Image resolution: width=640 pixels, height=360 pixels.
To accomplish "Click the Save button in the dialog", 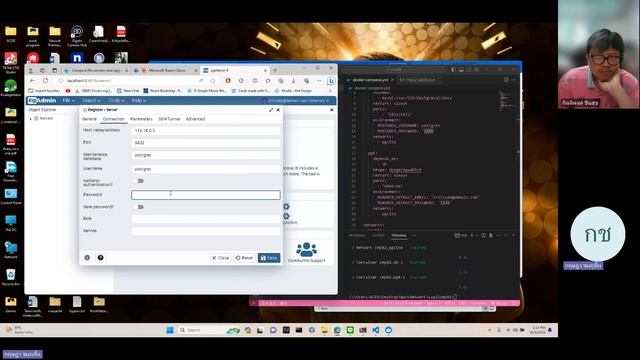I will tap(269, 258).
